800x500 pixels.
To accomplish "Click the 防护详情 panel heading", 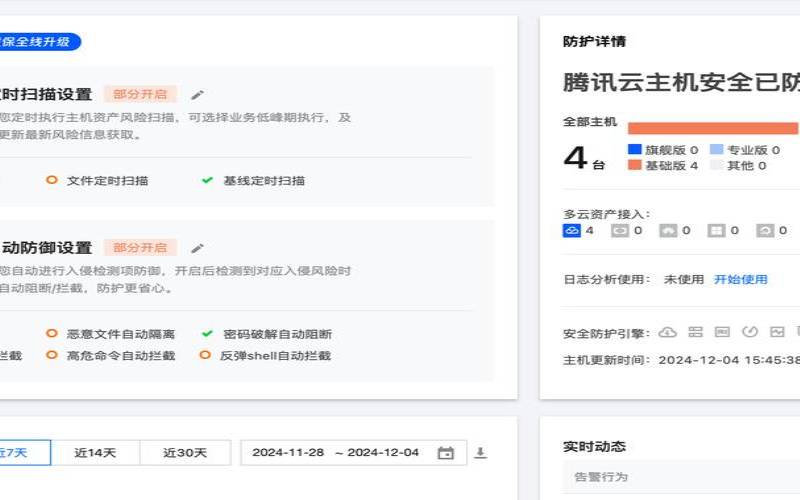I will pos(594,42).
